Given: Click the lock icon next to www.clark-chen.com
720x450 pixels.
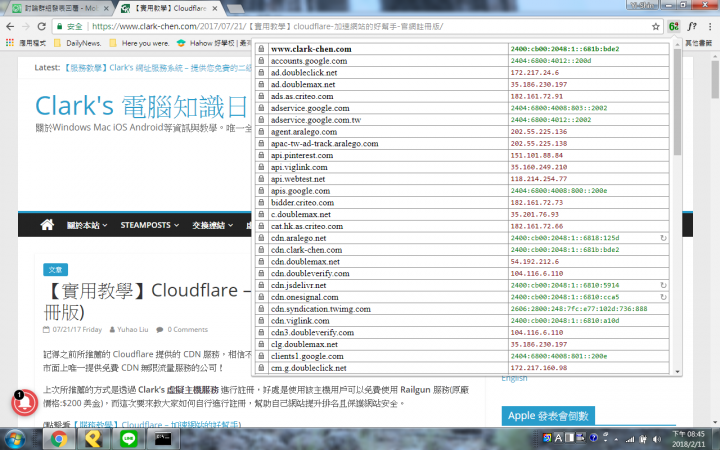Looking at the screenshot, I should pos(261,49).
